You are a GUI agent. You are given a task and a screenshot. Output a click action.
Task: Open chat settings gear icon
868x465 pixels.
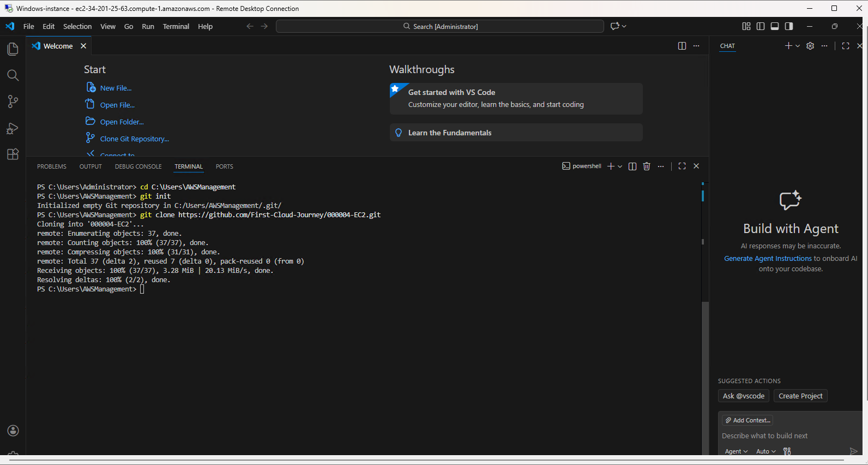[810, 46]
